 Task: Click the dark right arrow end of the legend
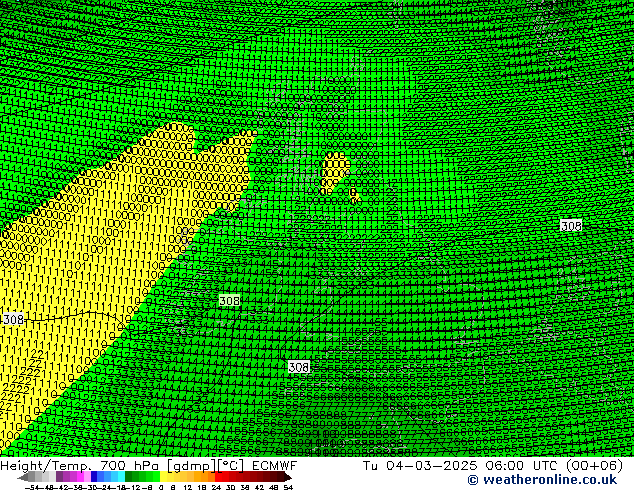(x=288, y=477)
